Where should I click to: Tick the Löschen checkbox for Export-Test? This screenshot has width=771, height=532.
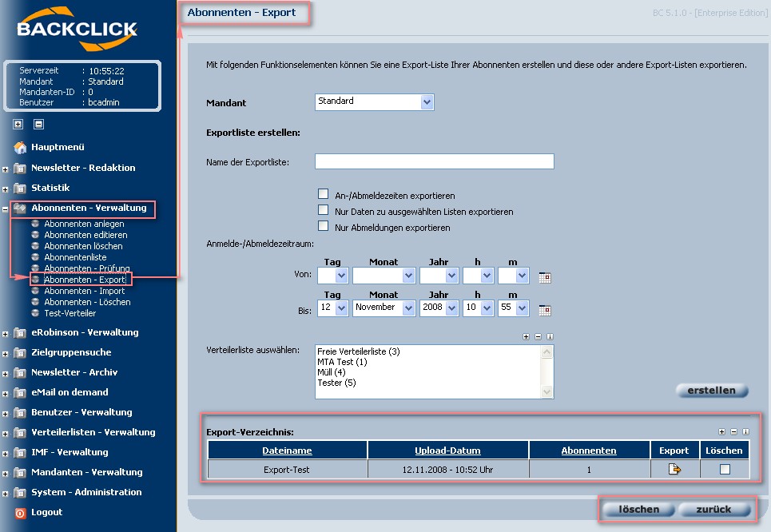(725, 470)
